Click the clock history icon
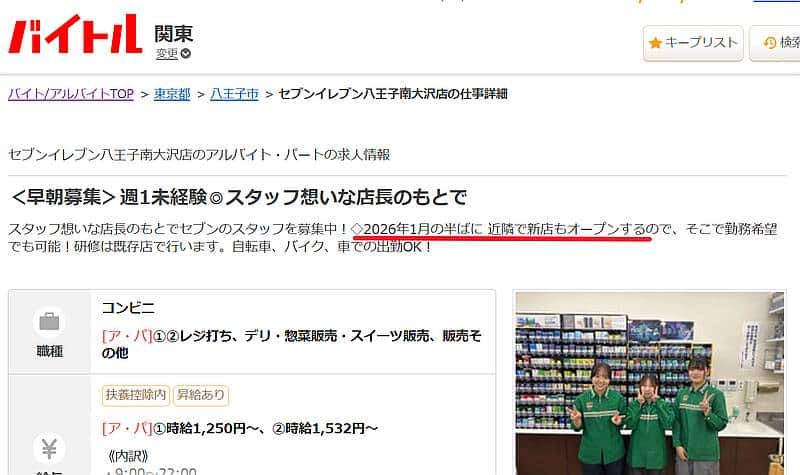800x475 pixels. (770, 43)
